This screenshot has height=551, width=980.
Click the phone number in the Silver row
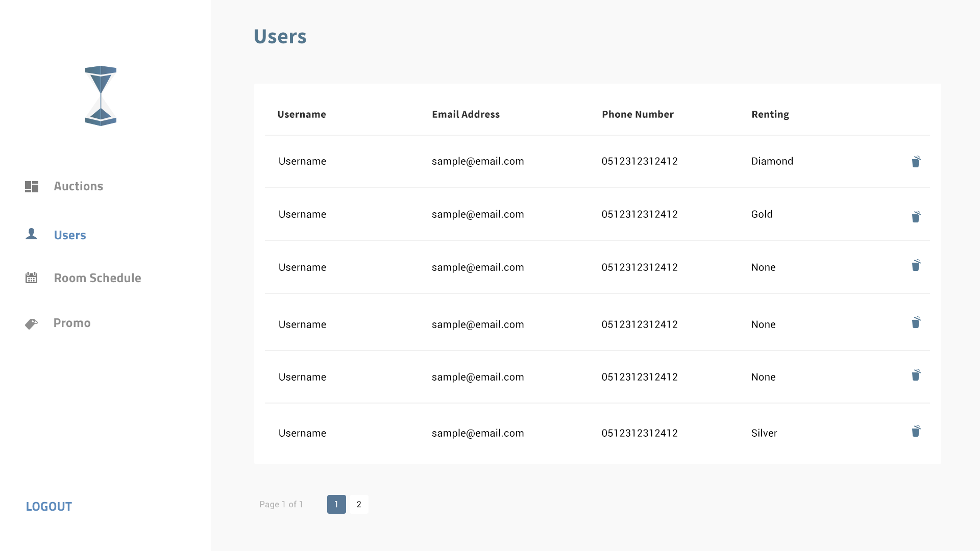(640, 433)
